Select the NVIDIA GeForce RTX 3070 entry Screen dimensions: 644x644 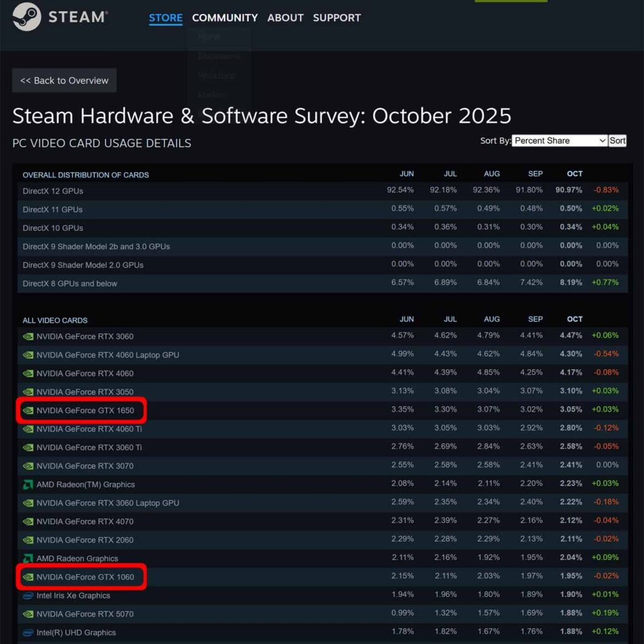click(85, 466)
